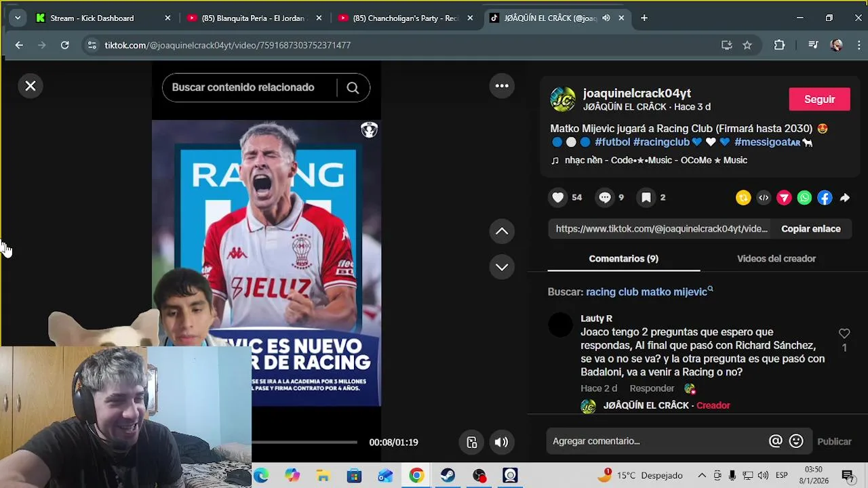This screenshot has height=488, width=868.
Task: Open joaquinelcrack04yt profile avatar
Action: click(x=563, y=100)
